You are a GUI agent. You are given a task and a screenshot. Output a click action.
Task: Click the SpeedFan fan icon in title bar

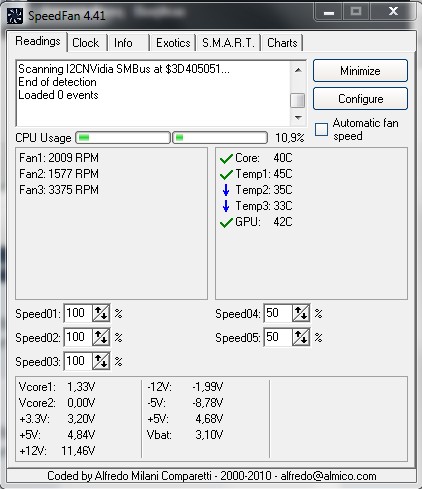coord(15,16)
